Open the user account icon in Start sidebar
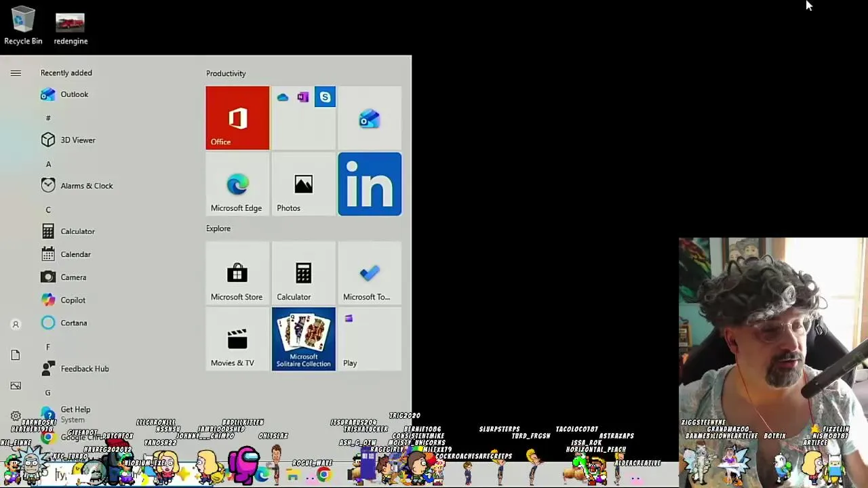Image resolution: width=868 pixels, height=488 pixels. coord(16,325)
